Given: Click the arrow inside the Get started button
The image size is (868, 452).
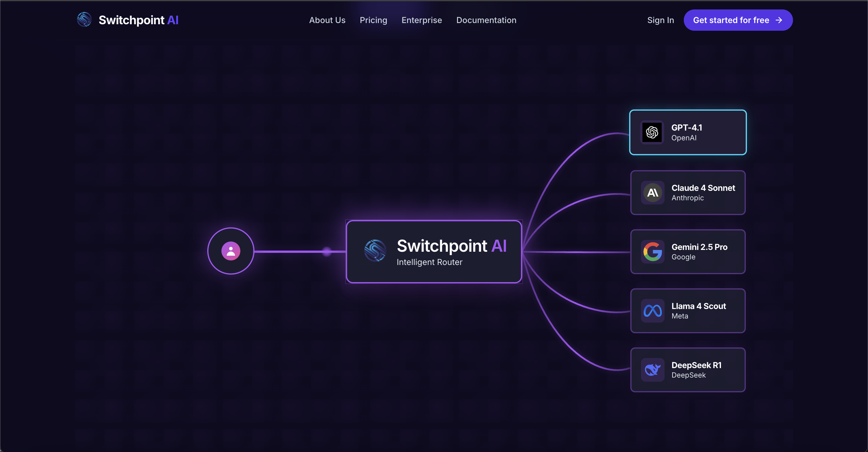Looking at the screenshot, I should pyautogui.click(x=779, y=20).
